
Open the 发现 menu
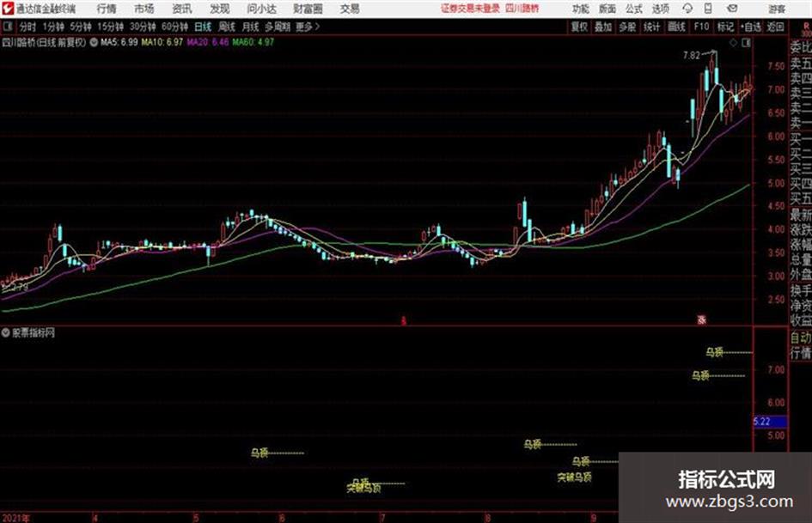220,9
